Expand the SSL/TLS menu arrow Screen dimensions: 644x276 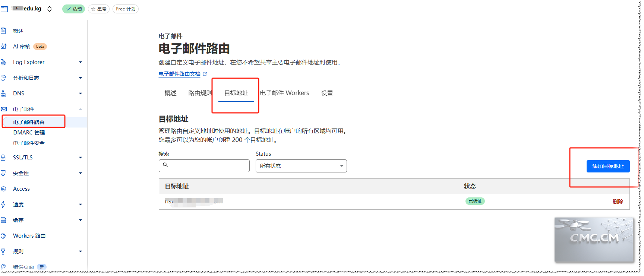point(80,158)
